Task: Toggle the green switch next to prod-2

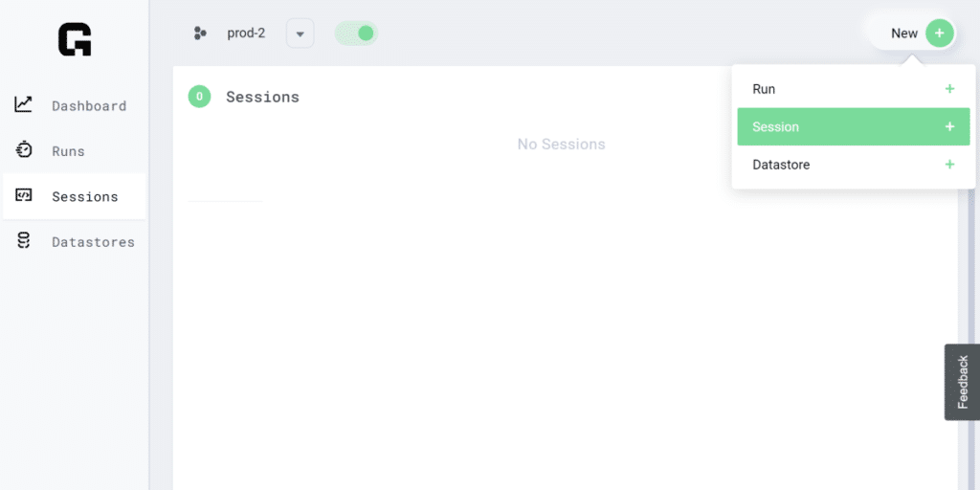Action: (357, 33)
